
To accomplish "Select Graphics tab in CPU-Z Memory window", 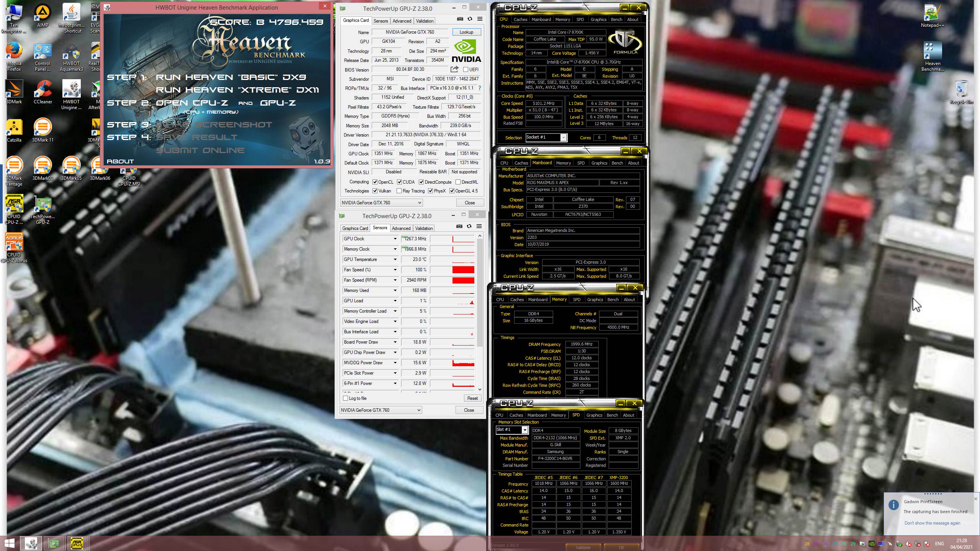I will [595, 300].
